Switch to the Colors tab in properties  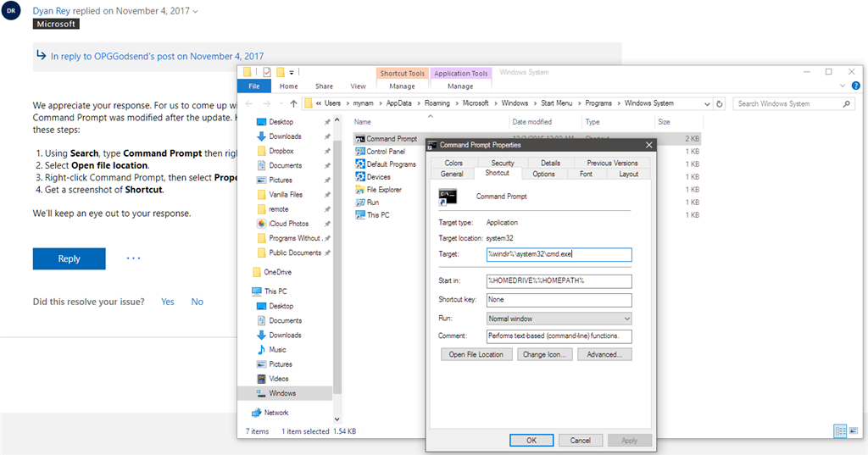click(x=453, y=163)
